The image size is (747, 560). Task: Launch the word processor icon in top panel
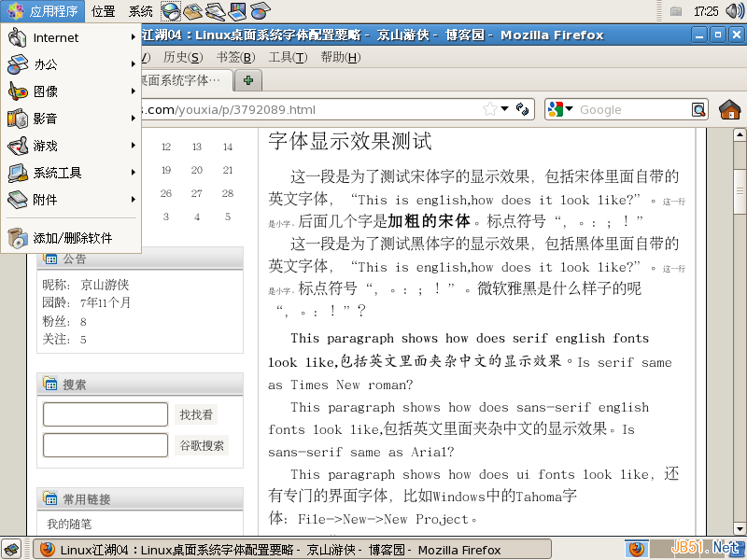216,11
